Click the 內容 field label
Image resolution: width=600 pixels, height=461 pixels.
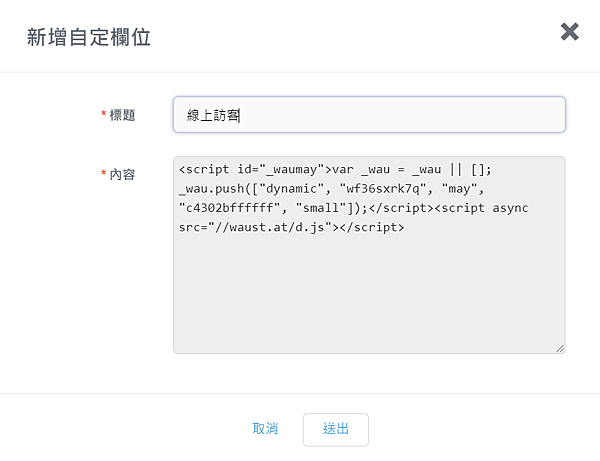coord(122,174)
